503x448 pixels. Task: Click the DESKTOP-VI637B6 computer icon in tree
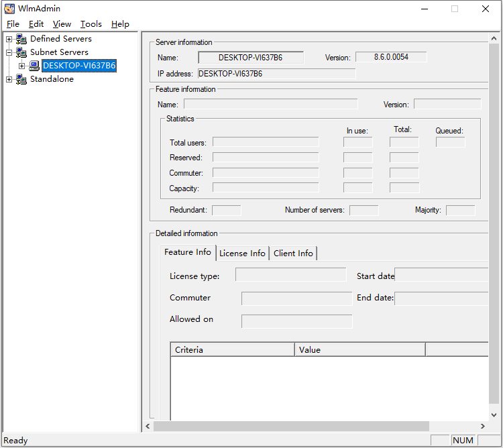[x=34, y=66]
